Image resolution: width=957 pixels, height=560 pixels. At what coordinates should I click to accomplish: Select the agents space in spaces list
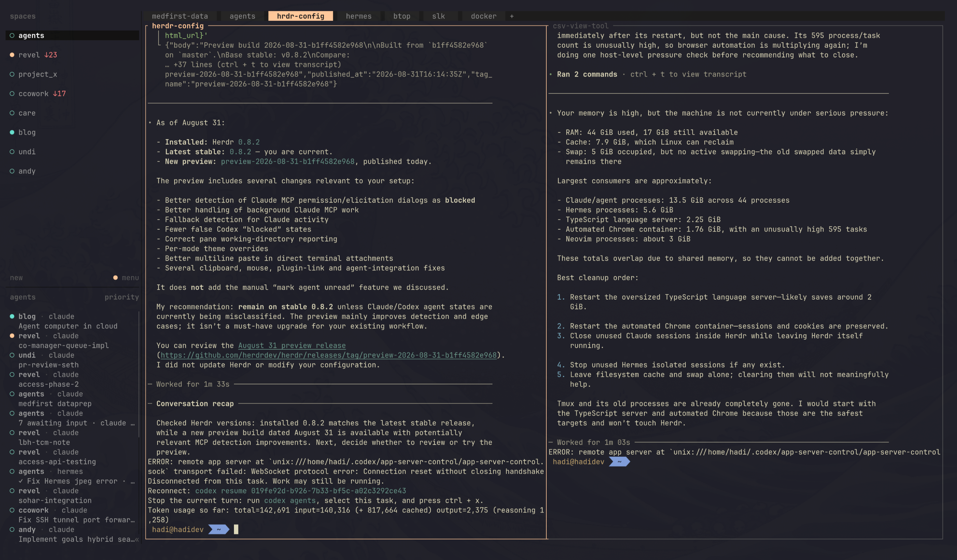click(72, 35)
